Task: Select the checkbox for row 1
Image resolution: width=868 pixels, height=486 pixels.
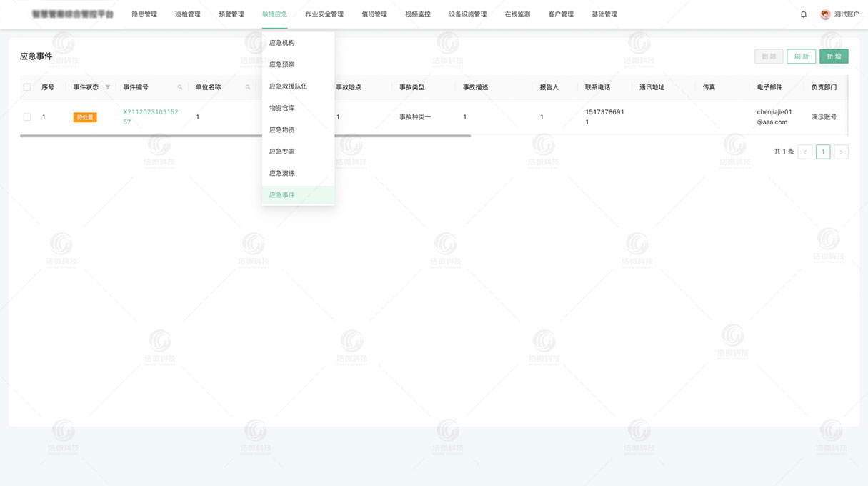Action: click(x=27, y=117)
